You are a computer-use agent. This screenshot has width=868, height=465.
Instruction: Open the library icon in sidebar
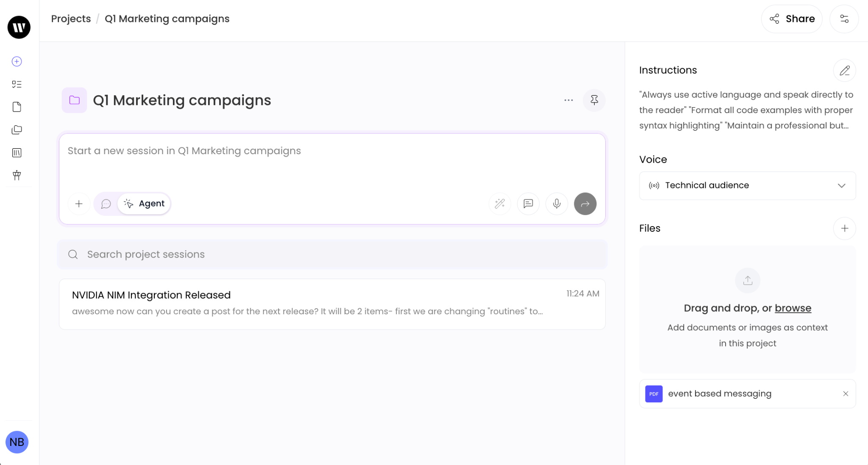(17, 152)
